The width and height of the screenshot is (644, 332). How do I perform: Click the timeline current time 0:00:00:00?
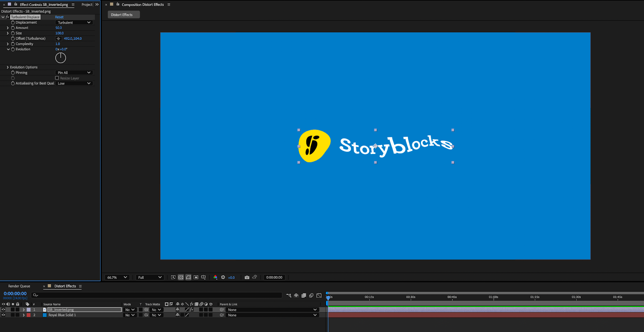pyautogui.click(x=15, y=294)
